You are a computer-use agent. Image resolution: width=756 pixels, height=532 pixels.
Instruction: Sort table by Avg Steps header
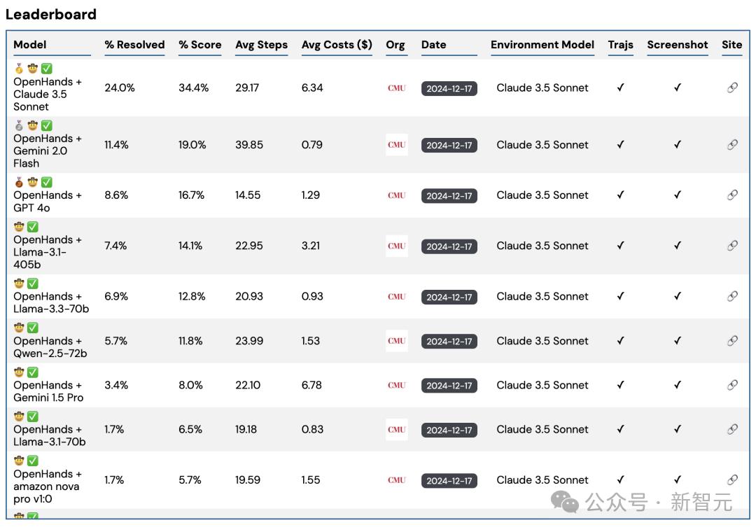pyautogui.click(x=261, y=45)
